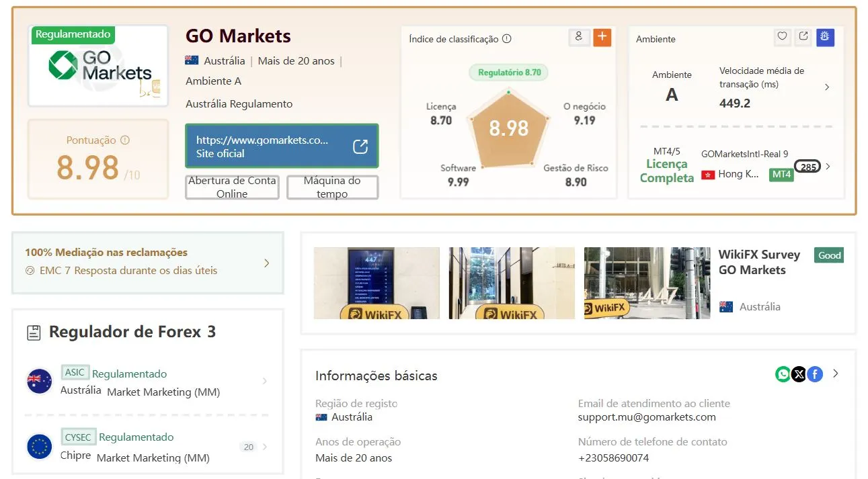Image resolution: width=868 pixels, height=479 pixels.
Task: Click the Australia flag under WikiFX Survey
Action: 726,306
